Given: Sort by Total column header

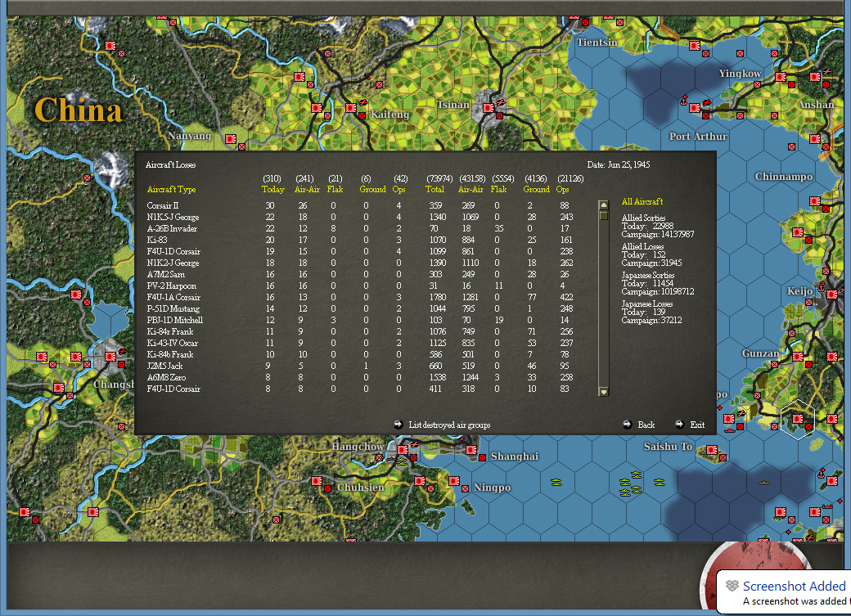Looking at the screenshot, I should click(435, 190).
